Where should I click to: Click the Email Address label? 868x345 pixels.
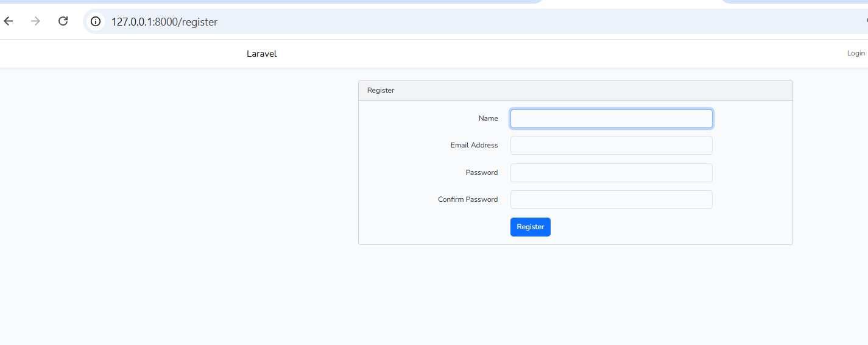(475, 145)
